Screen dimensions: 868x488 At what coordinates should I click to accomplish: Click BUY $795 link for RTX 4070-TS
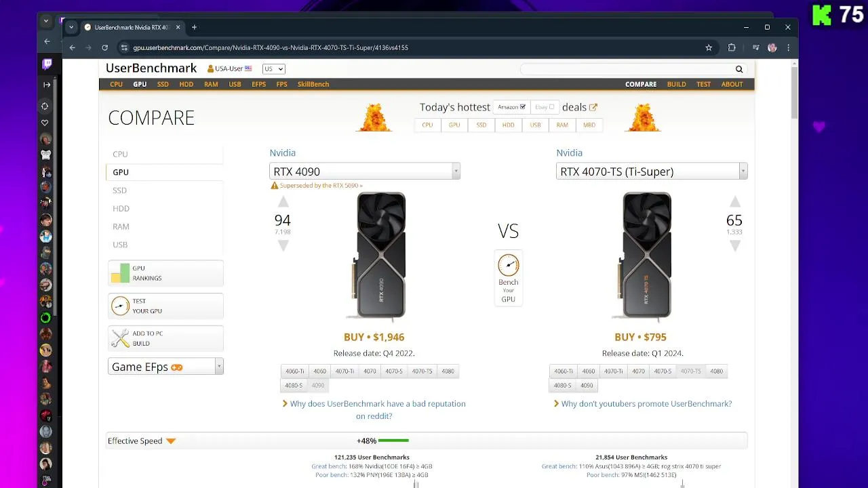(640, 337)
